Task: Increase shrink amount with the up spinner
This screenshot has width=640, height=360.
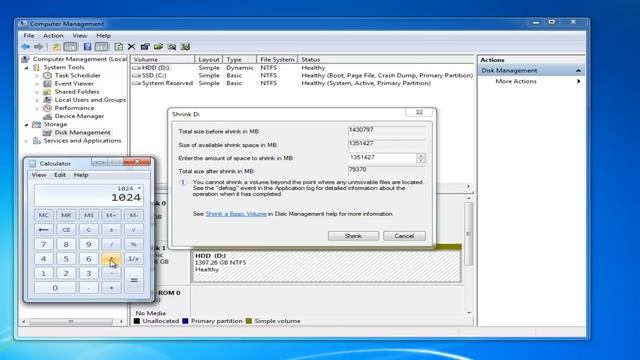Action: [x=421, y=156]
